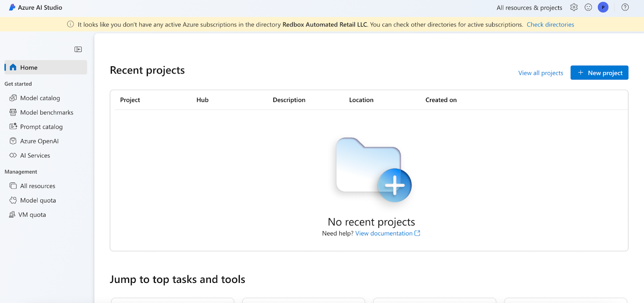Image resolution: width=644 pixels, height=303 pixels.
Task: Click the Created on column header
Action: (x=441, y=100)
